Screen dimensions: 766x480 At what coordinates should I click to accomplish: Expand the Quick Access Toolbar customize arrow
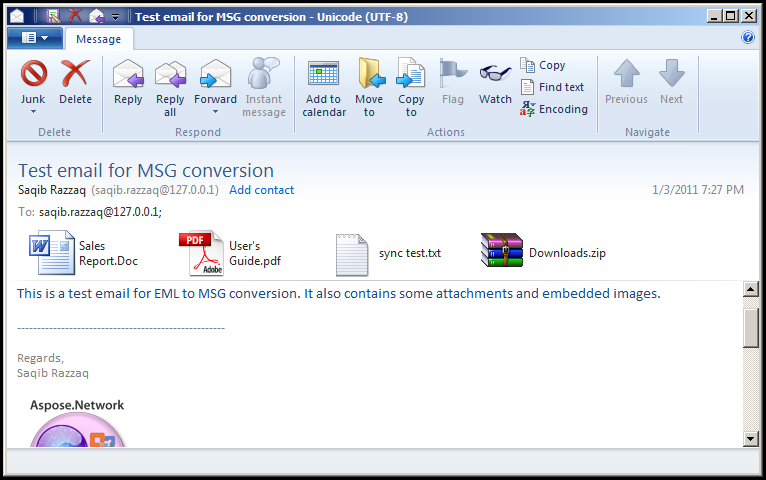116,17
